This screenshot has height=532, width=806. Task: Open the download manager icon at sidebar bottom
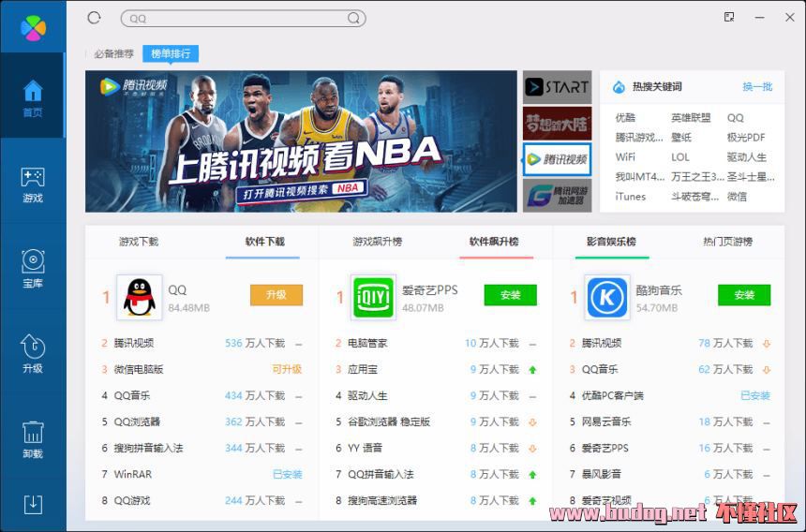33,504
